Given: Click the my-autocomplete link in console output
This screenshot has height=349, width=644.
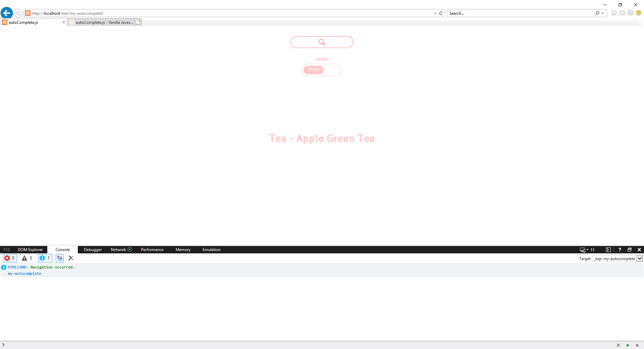Looking at the screenshot, I should [24, 273].
